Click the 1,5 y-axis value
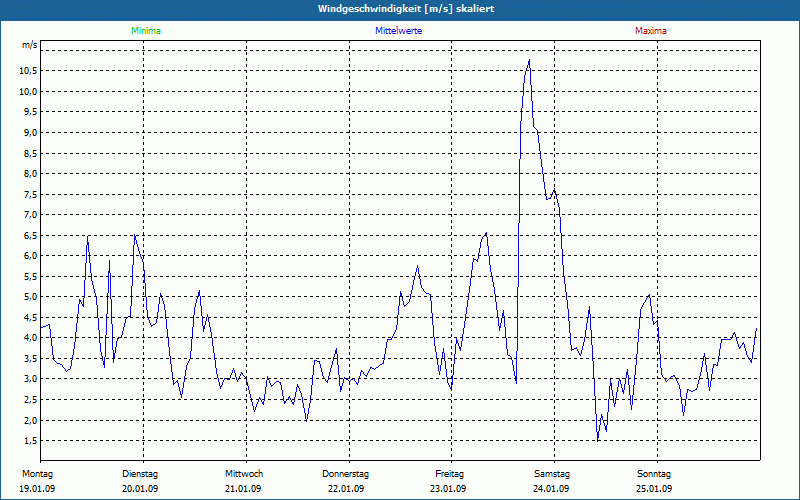 point(30,441)
